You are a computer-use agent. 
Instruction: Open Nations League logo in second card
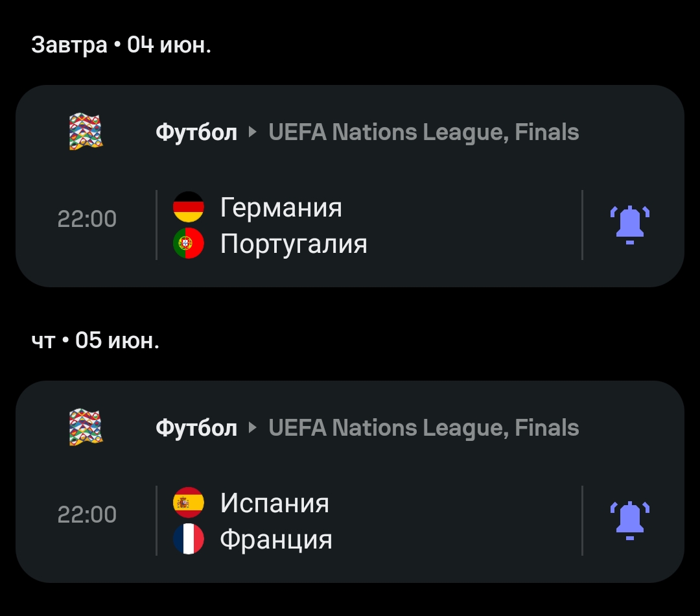(x=86, y=427)
